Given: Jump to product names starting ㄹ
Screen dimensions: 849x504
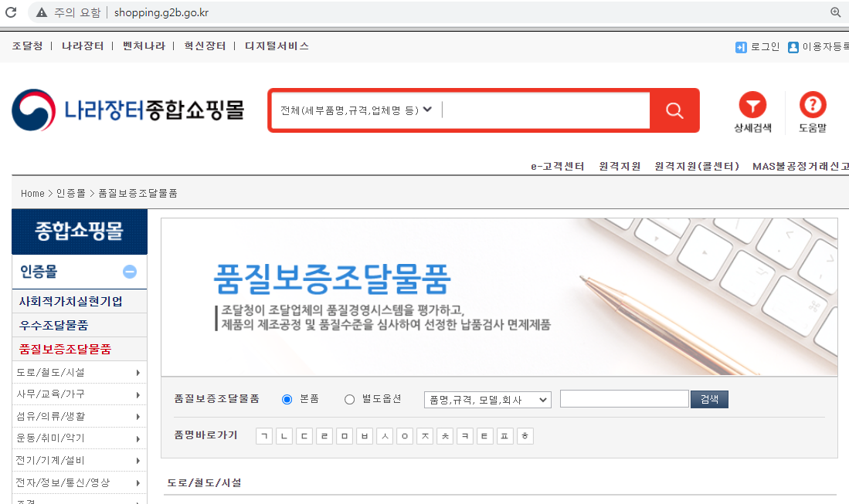Looking at the screenshot, I should (324, 436).
